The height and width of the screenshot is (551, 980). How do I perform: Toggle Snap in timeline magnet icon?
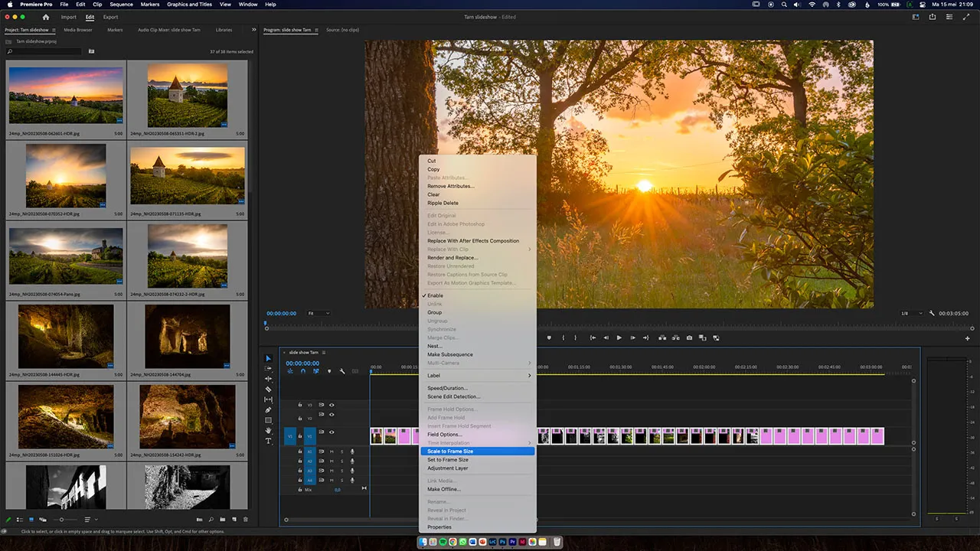[302, 371]
